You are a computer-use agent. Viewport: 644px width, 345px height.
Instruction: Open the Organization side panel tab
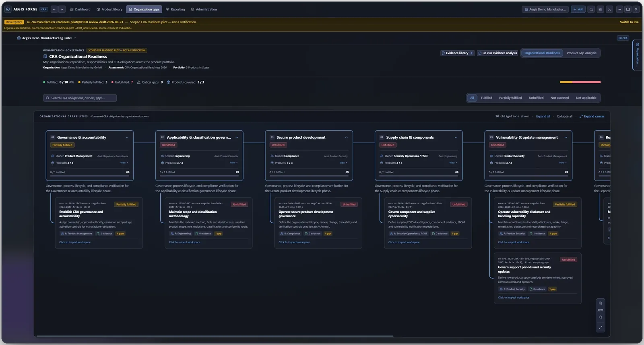[x=637, y=55]
